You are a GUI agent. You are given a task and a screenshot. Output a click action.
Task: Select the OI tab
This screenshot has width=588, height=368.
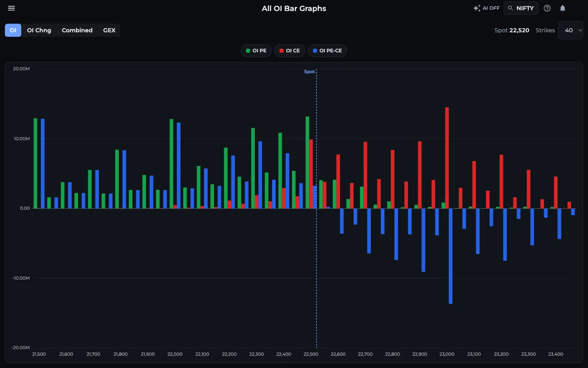coord(13,30)
